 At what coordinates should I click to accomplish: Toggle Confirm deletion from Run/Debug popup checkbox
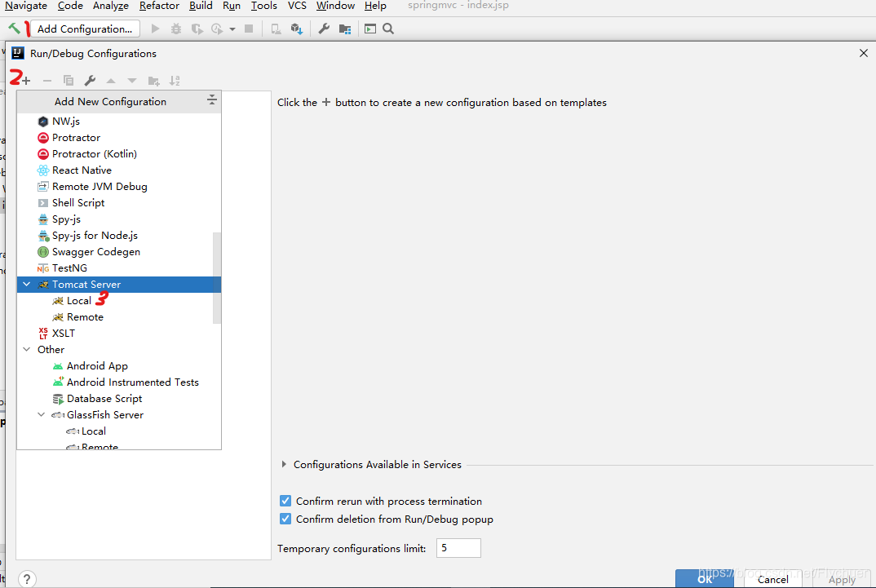[285, 519]
